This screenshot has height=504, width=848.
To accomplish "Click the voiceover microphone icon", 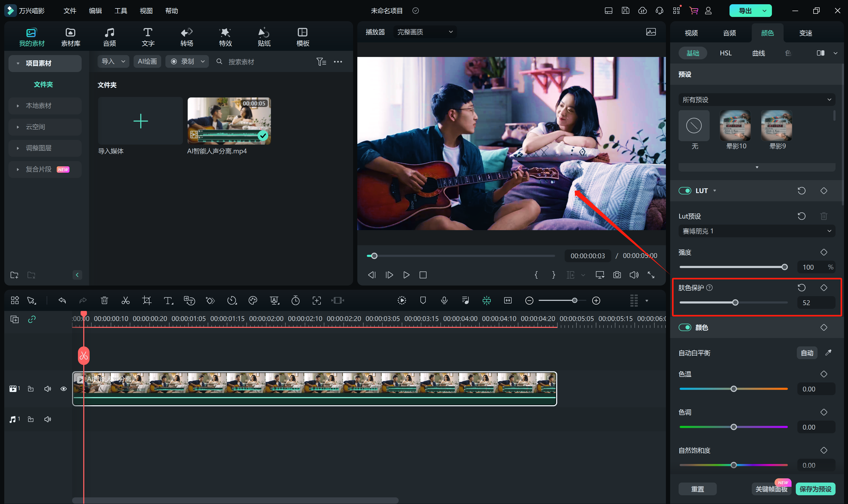I will point(444,301).
